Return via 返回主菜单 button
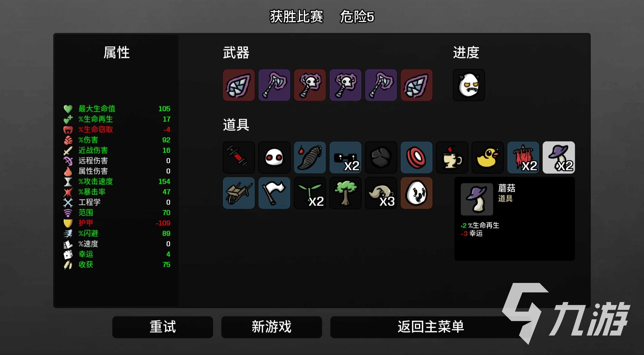This screenshot has height=355, width=644. (x=431, y=327)
